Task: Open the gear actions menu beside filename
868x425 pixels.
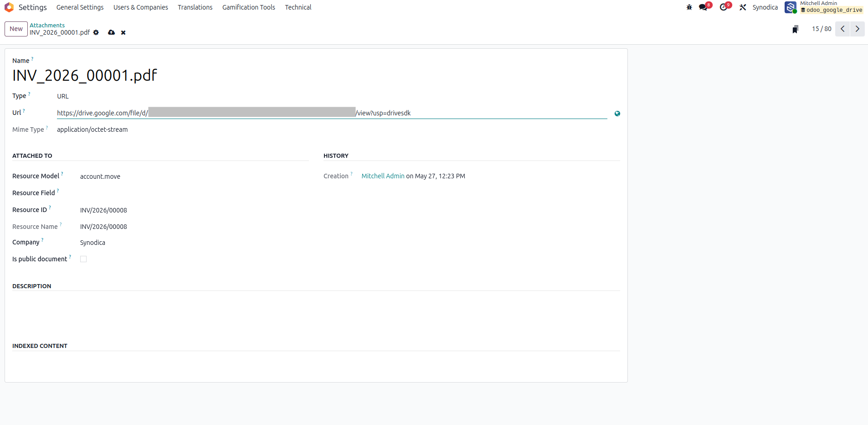Action: [96, 32]
